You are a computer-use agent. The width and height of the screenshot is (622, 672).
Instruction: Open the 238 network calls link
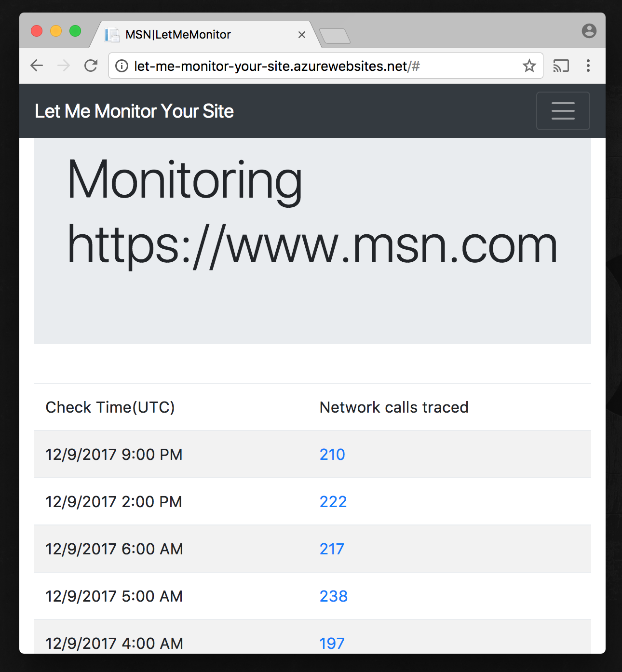(x=334, y=596)
